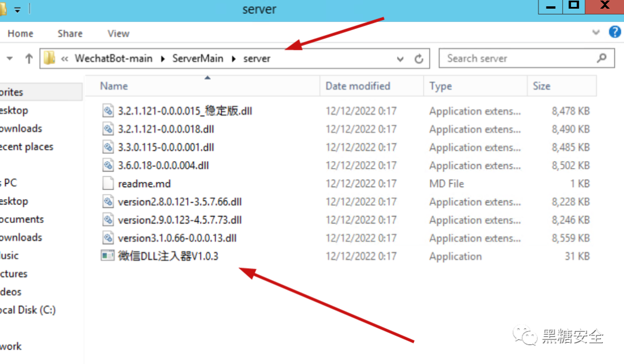Open Videos in navigation pane
The width and height of the screenshot is (624, 364).
11,292
